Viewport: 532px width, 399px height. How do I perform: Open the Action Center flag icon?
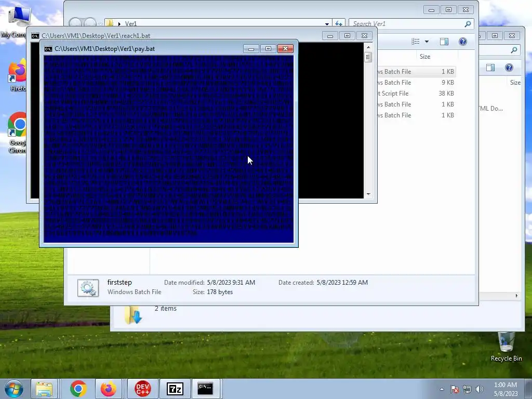(x=454, y=389)
